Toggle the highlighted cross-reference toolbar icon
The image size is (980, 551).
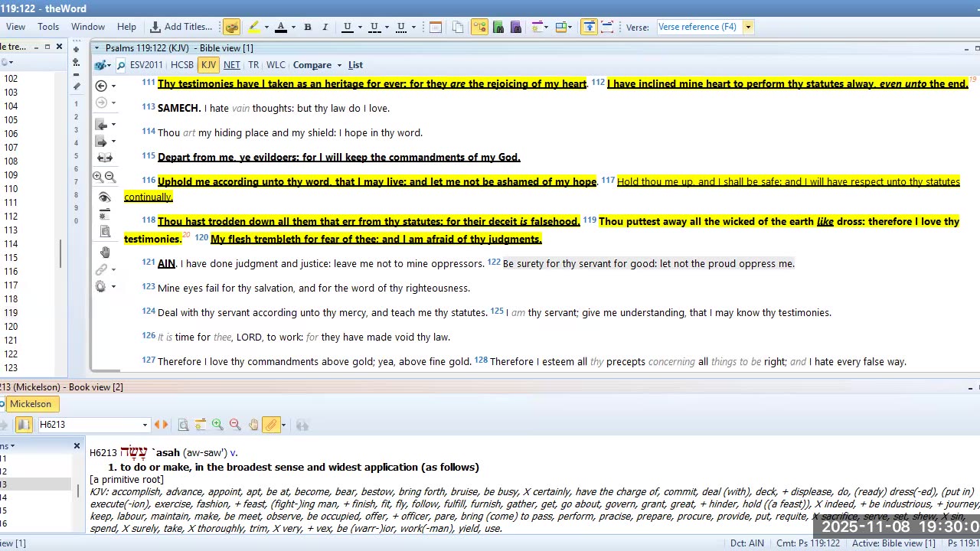click(x=479, y=27)
